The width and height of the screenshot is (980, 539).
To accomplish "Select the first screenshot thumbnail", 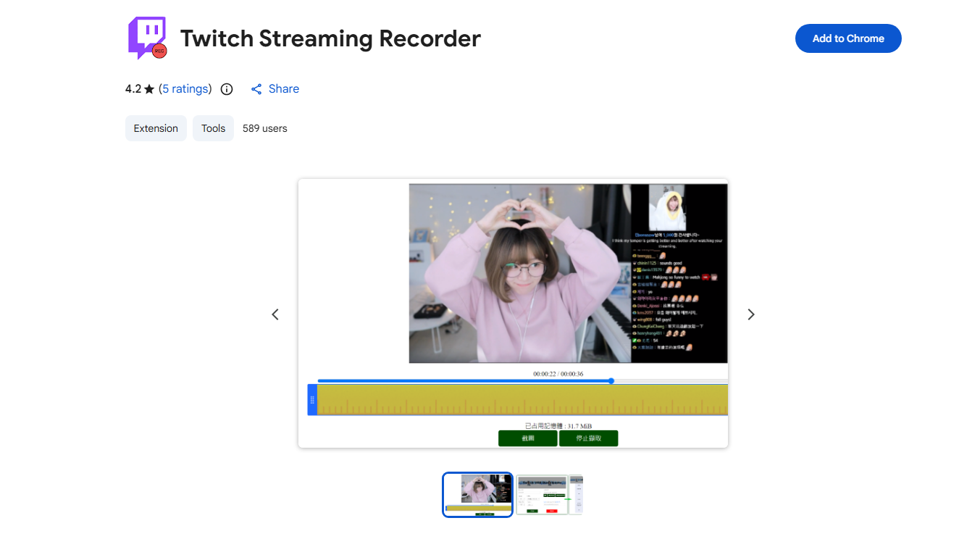I will [x=477, y=495].
